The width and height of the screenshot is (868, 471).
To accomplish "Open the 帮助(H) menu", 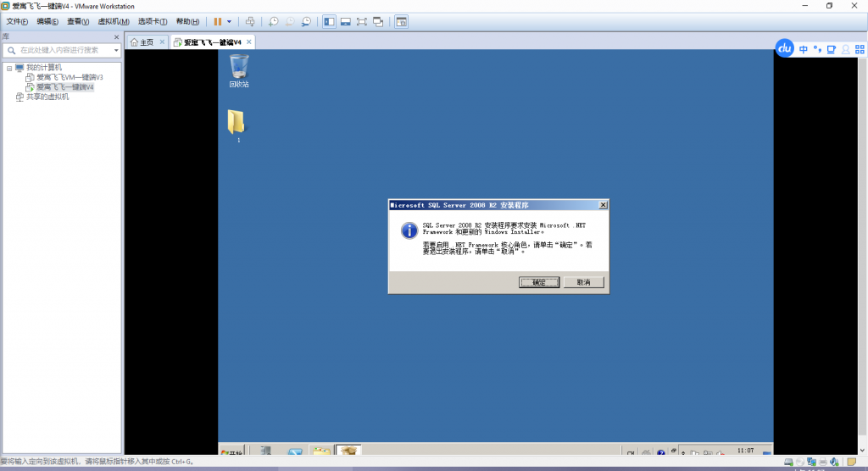I will coord(187,21).
